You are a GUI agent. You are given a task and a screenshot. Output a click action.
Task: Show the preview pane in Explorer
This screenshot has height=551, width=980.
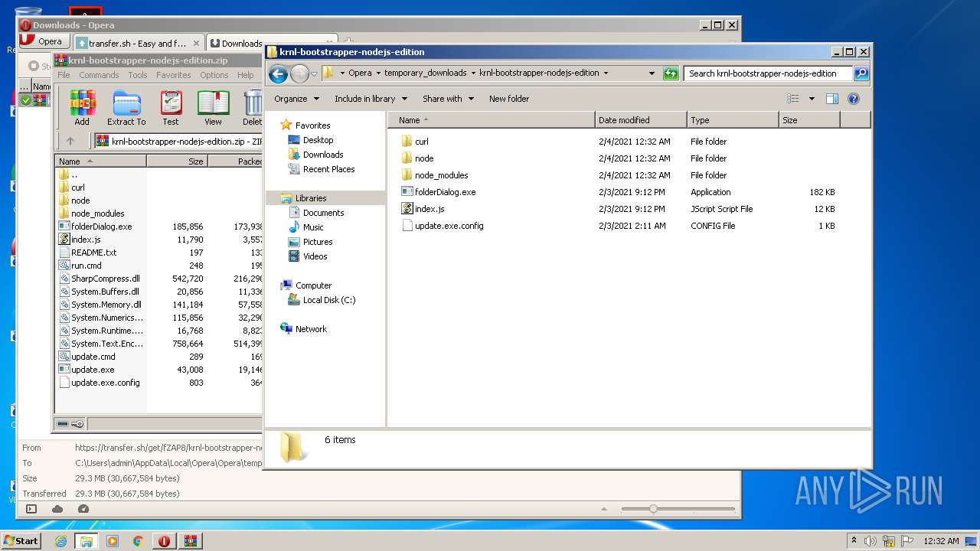pyautogui.click(x=832, y=99)
